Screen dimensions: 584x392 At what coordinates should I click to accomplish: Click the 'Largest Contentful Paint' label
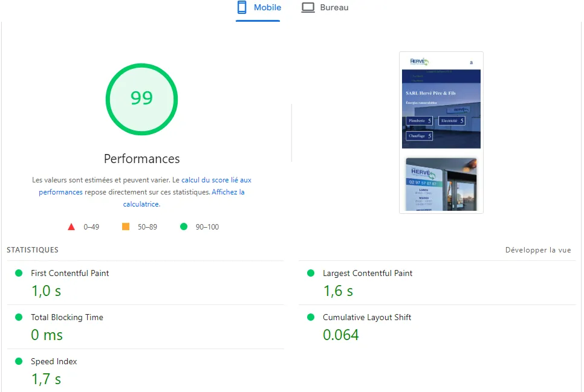tap(367, 273)
